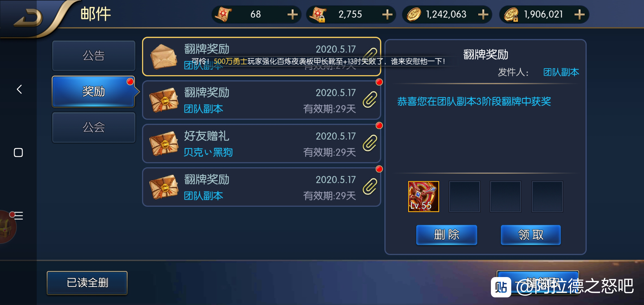Add more red star scroll tickets
The width and height of the screenshot is (644, 305).
click(x=292, y=14)
